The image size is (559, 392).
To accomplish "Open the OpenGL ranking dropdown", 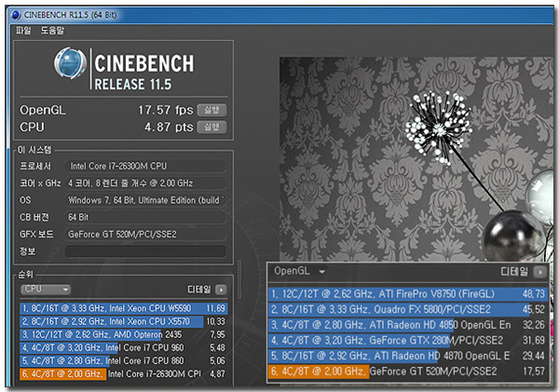I will 299,271.
